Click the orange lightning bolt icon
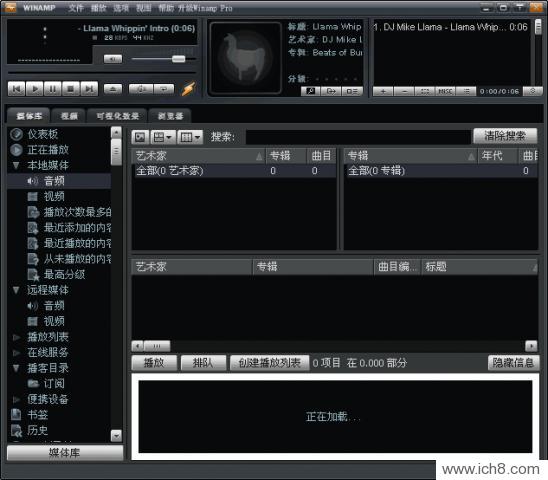Viewport: 548px width, 480px height. click(188, 89)
